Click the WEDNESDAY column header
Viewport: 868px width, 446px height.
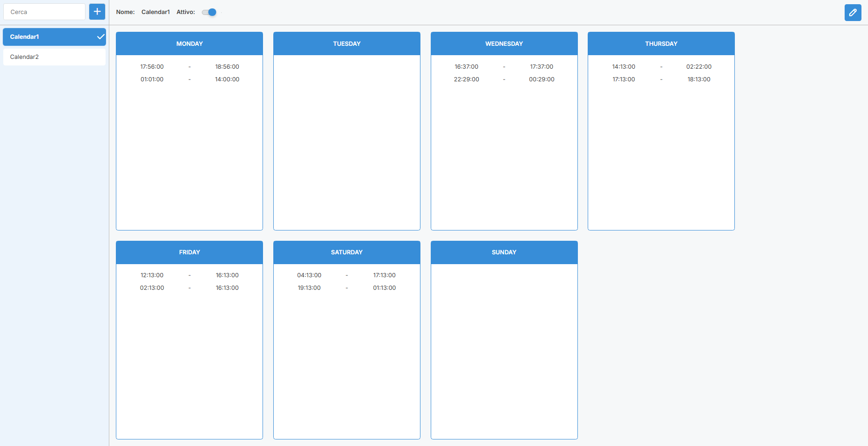coord(504,44)
